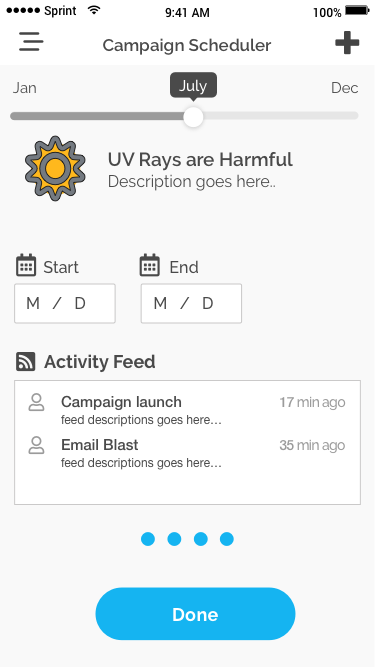Open the Campaign launch feed entry
The image size is (375, 667).
[187, 410]
